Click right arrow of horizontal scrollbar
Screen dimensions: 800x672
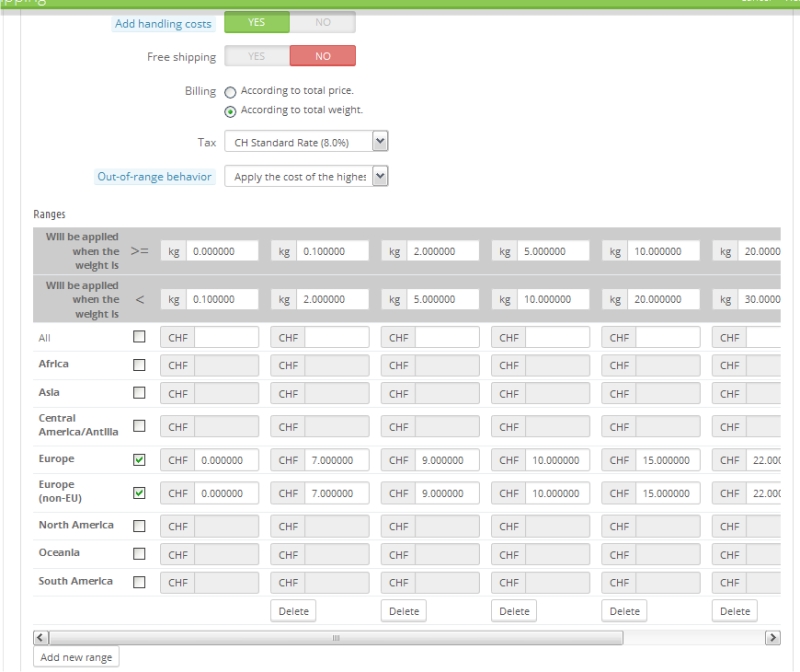[x=773, y=637]
